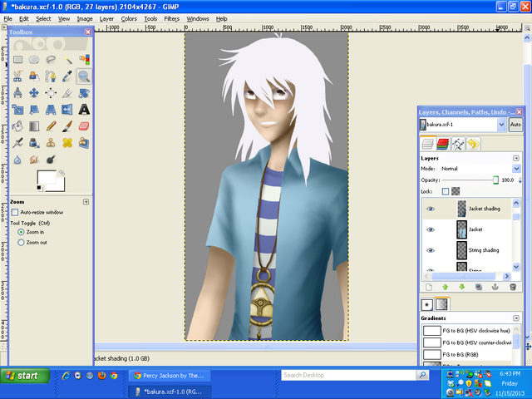Select the Scale tool

tap(17, 110)
